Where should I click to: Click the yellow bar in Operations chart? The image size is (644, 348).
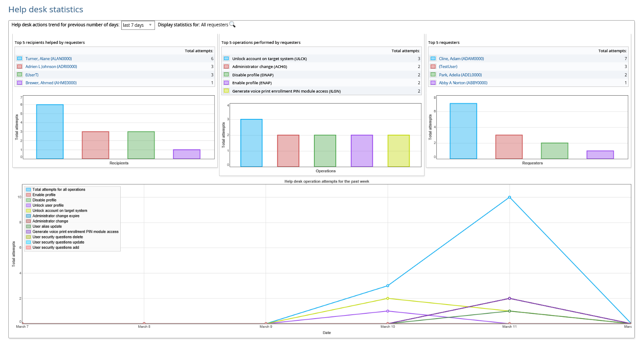click(x=399, y=151)
